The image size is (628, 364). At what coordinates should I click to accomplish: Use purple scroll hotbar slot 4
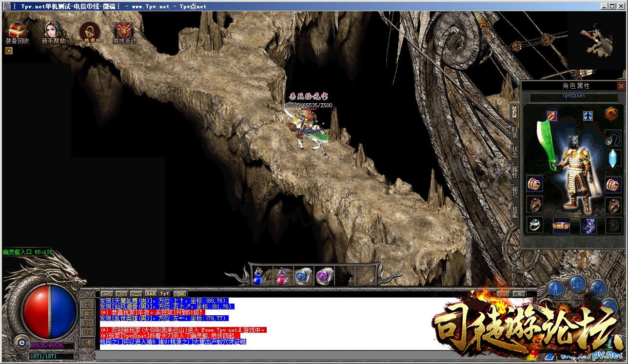click(x=324, y=276)
